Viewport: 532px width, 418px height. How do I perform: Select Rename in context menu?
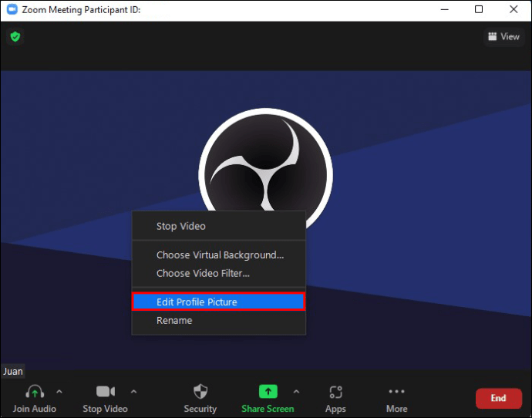coord(219,320)
